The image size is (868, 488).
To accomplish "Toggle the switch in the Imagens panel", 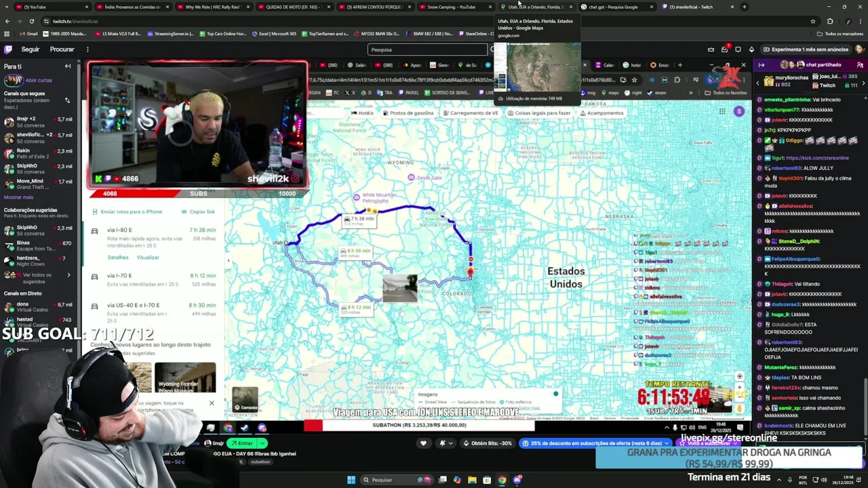I will (555, 394).
